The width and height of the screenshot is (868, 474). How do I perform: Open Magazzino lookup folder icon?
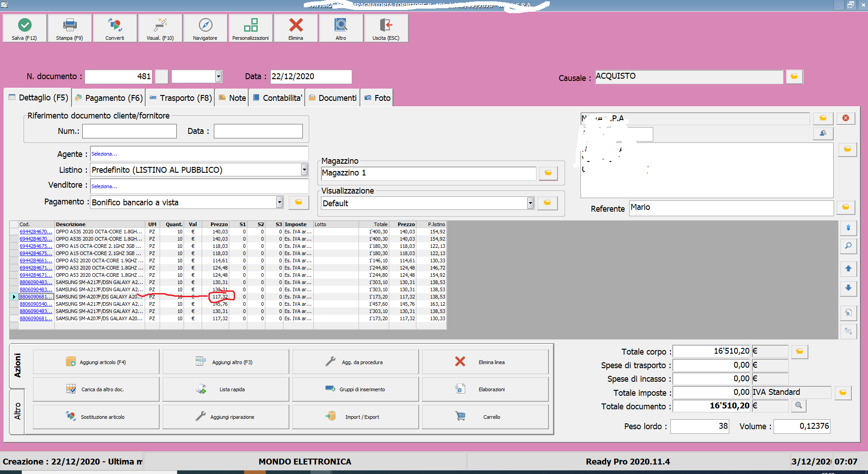click(x=548, y=173)
